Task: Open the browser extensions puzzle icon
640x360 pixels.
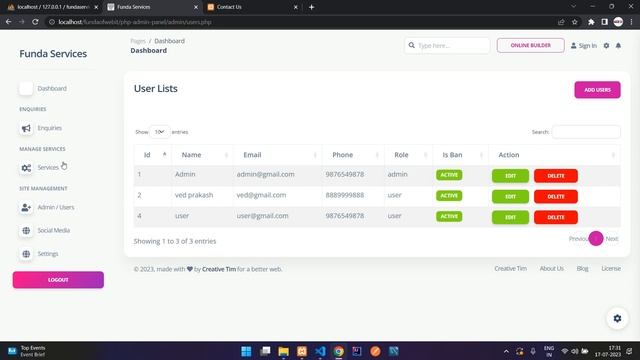Action: pyautogui.click(x=591, y=22)
